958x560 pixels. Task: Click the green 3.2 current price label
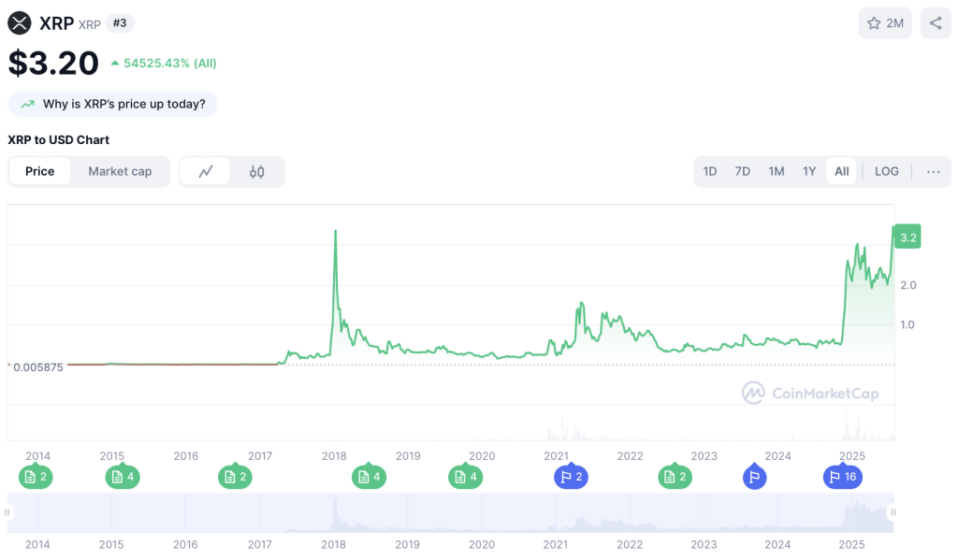coord(907,237)
